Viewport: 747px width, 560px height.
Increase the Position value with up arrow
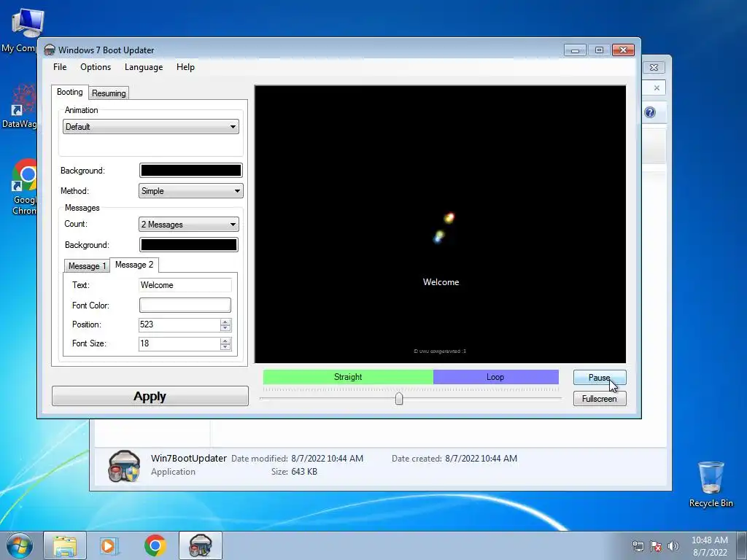(225, 322)
